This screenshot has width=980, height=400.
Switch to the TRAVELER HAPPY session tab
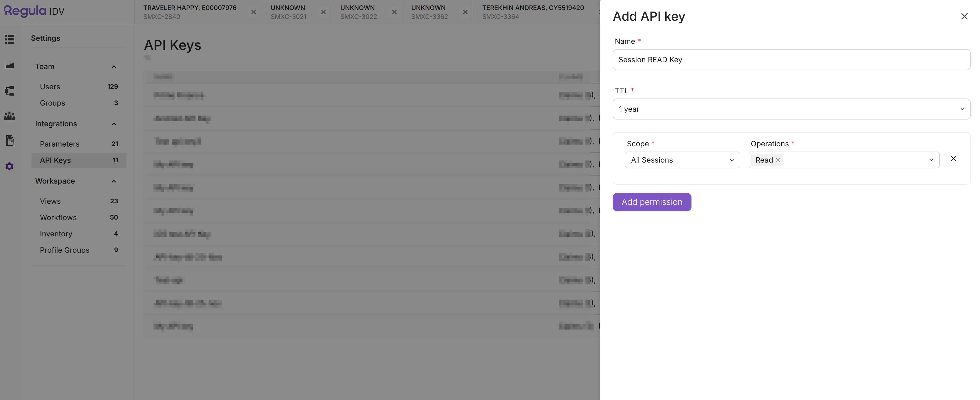[190, 12]
